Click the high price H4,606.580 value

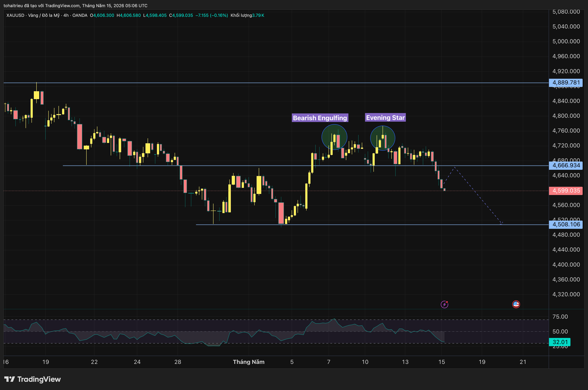tap(129, 15)
